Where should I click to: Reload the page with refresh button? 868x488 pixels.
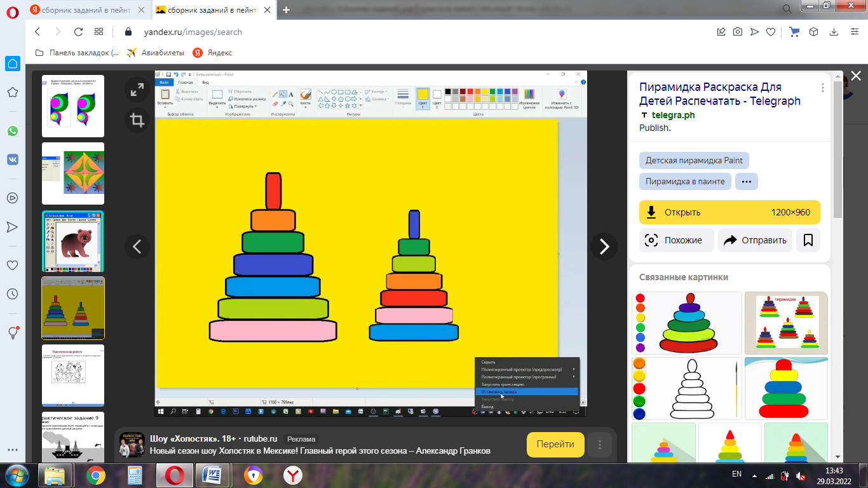pos(78,32)
